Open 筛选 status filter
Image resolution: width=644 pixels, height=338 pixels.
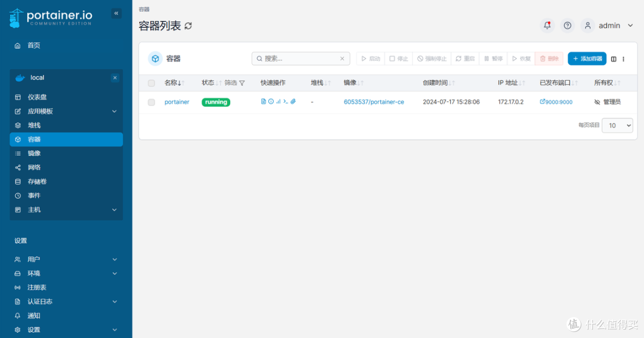234,83
